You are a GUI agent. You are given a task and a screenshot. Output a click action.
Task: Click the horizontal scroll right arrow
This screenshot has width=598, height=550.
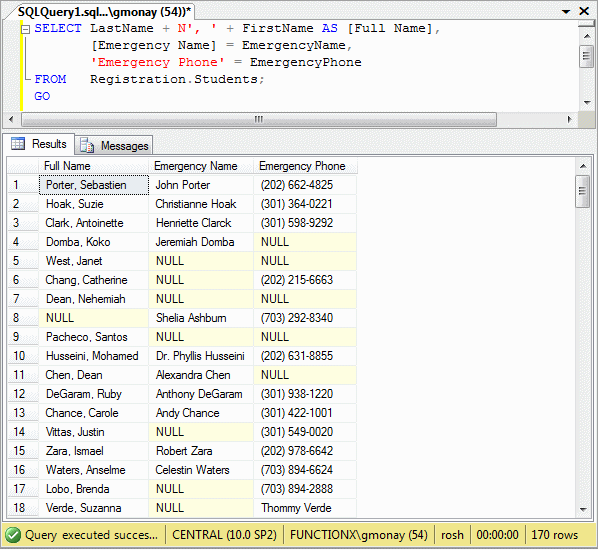pos(570,119)
